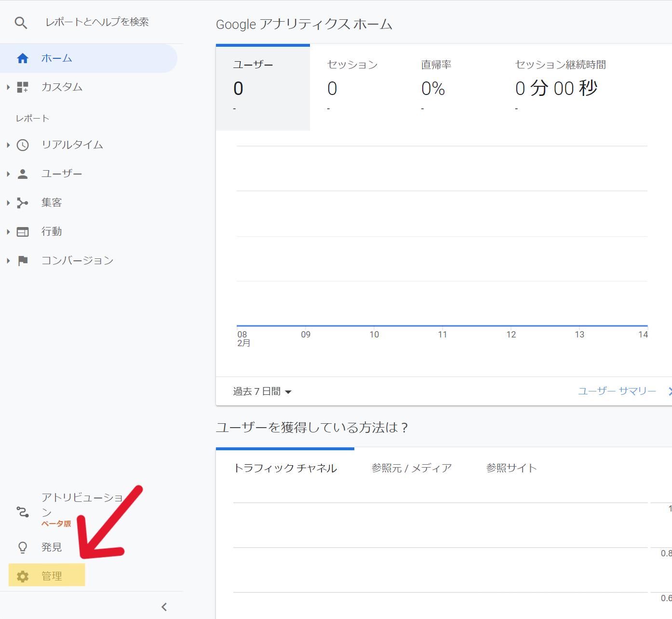Screen dimensions: 672x619
Task: Click chart date label 09
Action: pyautogui.click(x=306, y=335)
